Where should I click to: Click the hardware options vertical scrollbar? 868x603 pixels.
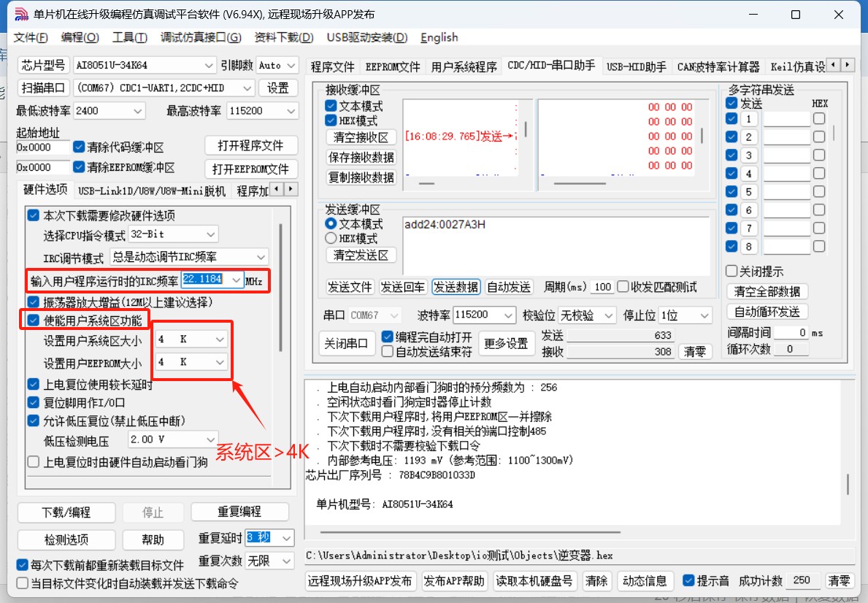[280, 288]
